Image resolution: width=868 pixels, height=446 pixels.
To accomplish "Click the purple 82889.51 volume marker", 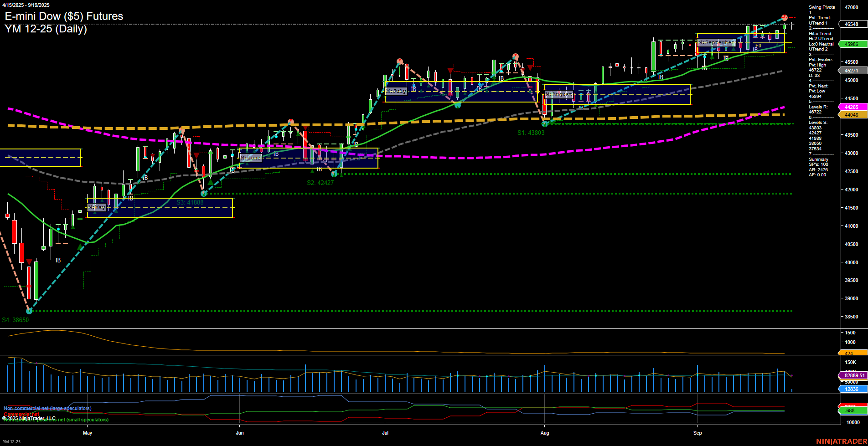I will pos(853,375).
